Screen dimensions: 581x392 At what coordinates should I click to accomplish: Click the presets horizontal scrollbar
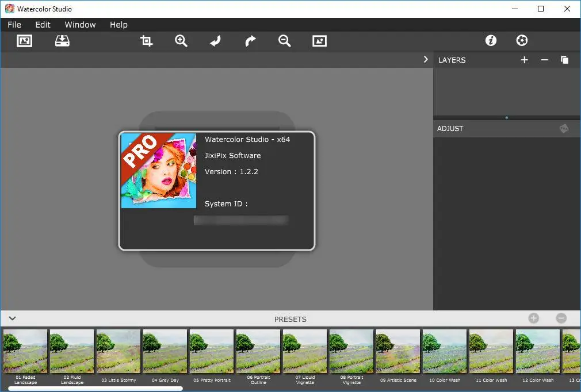(x=95, y=389)
